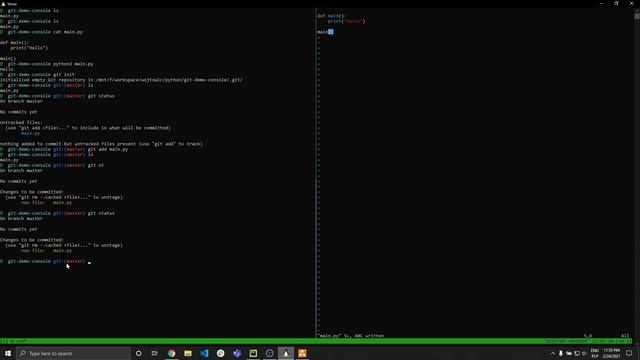The image size is (640, 360).
Task: Click the Cortana circle icon on the taskbar
Action: tap(138, 353)
